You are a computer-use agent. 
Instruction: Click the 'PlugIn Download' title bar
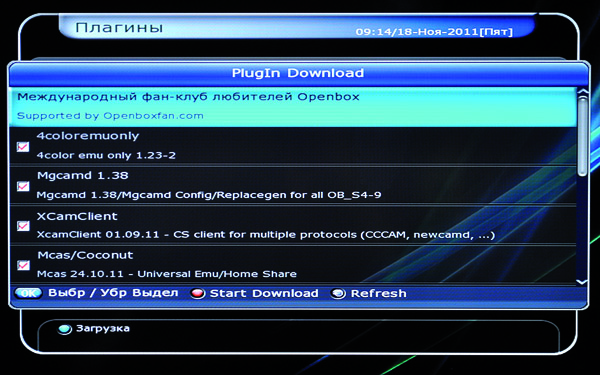tap(298, 73)
